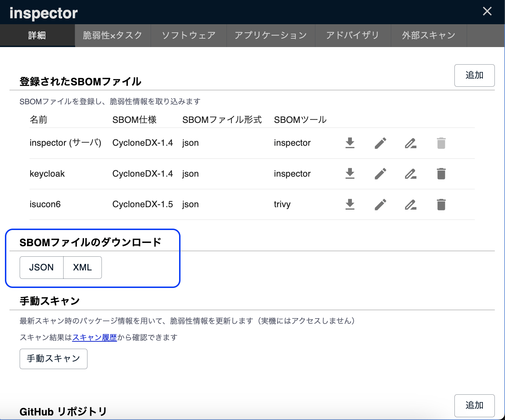Open the ソフトウェア tab

point(189,35)
